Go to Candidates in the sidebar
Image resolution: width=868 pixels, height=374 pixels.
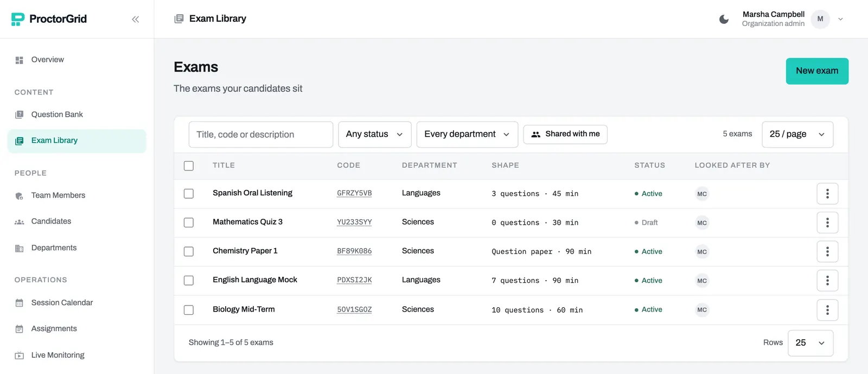pyautogui.click(x=77, y=221)
